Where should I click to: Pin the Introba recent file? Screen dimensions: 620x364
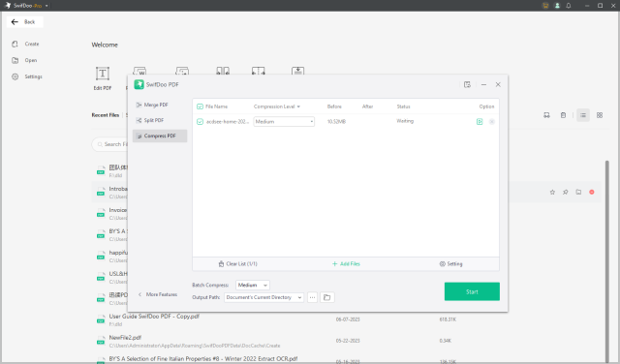pyautogui.click(x=566, y=192)
